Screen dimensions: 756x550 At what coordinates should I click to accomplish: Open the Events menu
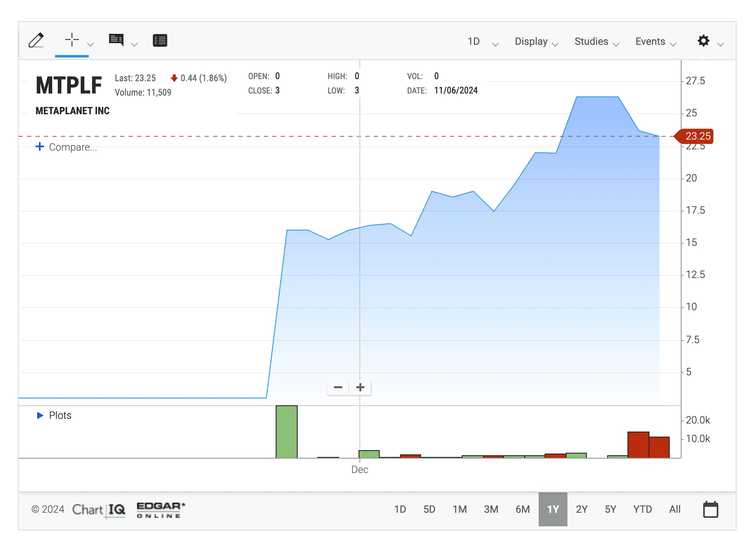656,41
